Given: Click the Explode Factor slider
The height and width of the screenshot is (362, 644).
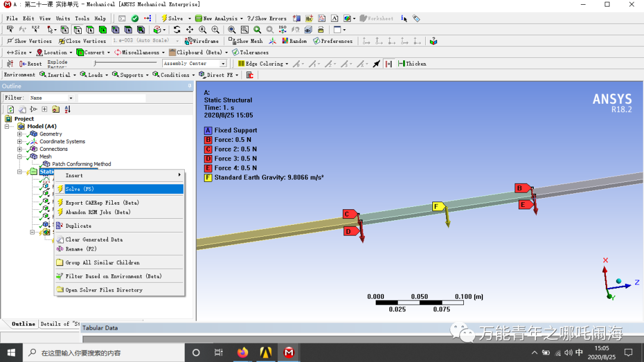Looking at the screenshot, I should (125, 63).
